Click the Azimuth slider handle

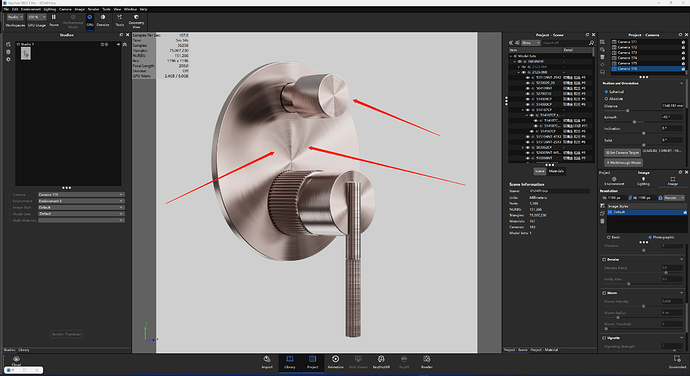point(634,122)
